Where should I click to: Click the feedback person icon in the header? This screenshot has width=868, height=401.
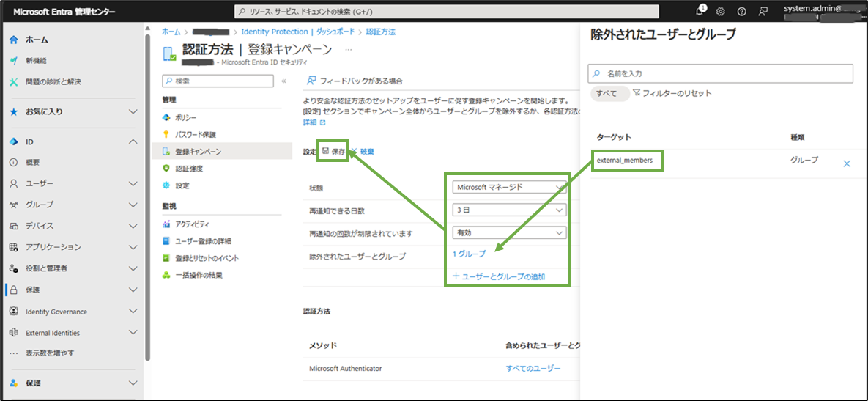[x=763, y=12]
